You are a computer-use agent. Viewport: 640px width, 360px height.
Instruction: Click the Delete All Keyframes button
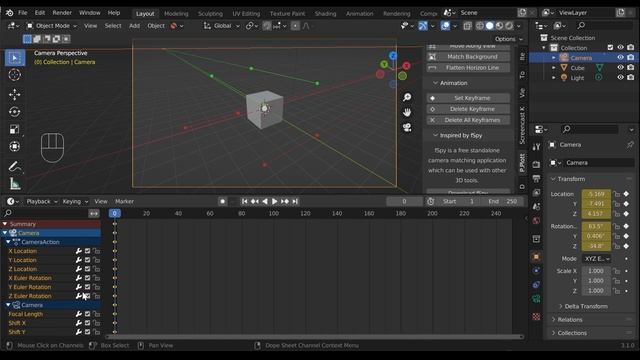pyautogui.click(x=468, y=120)
